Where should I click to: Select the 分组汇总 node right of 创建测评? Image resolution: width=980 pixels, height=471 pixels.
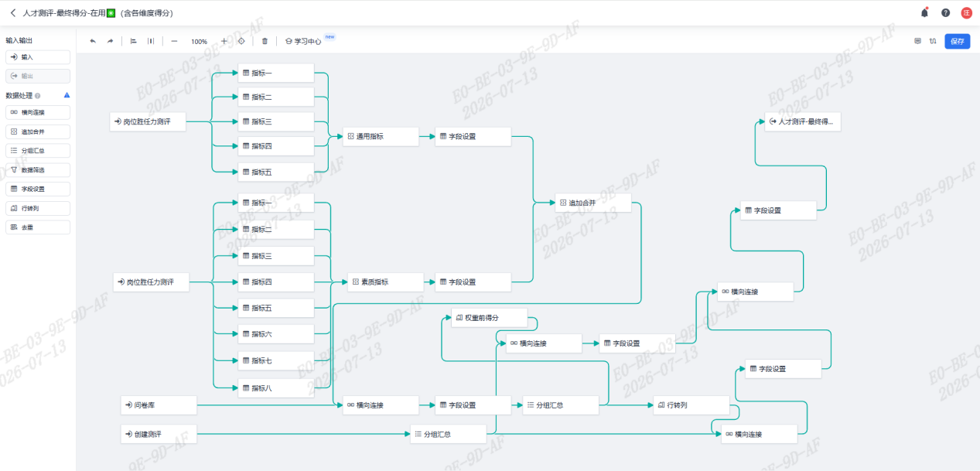pyautogui.click(x=448, y=434)
